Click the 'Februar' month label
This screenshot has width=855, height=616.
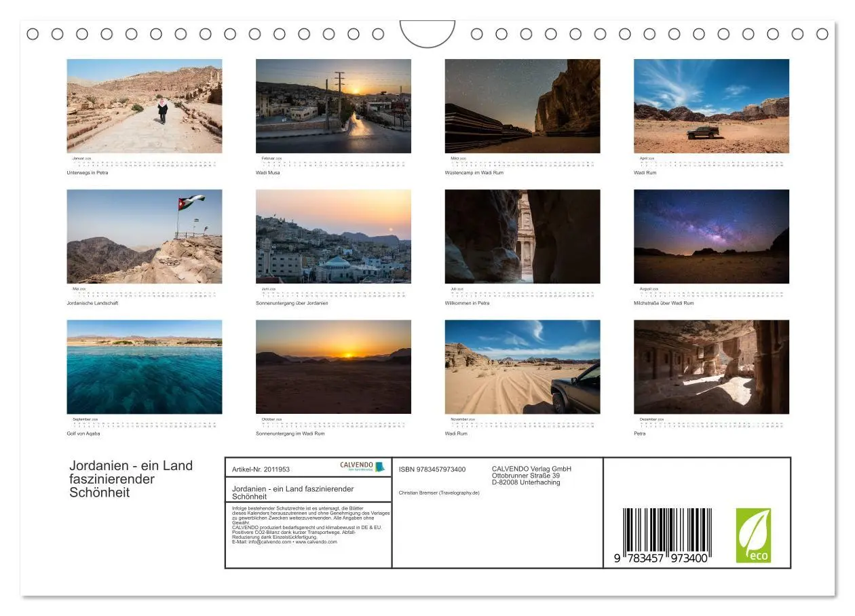tap(268, 158)
